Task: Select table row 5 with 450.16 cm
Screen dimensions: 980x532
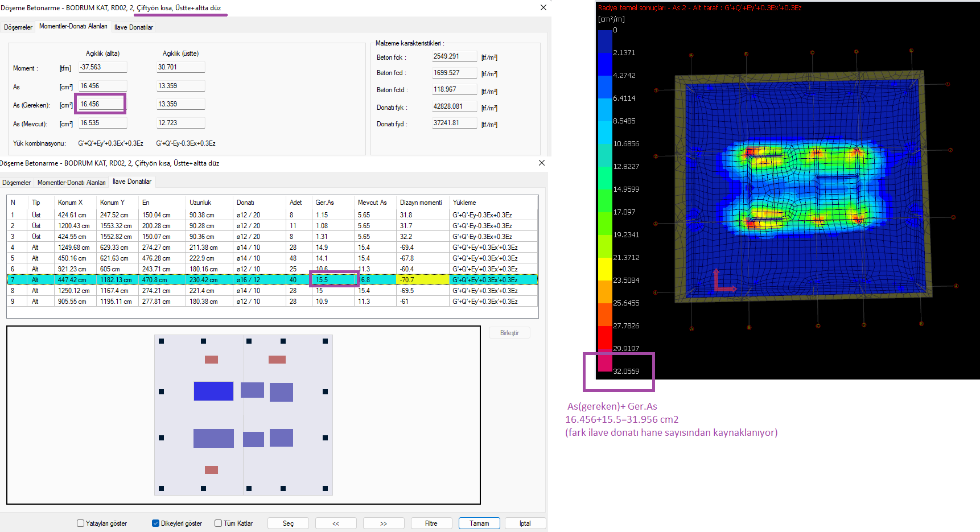Action: [273, 258]
